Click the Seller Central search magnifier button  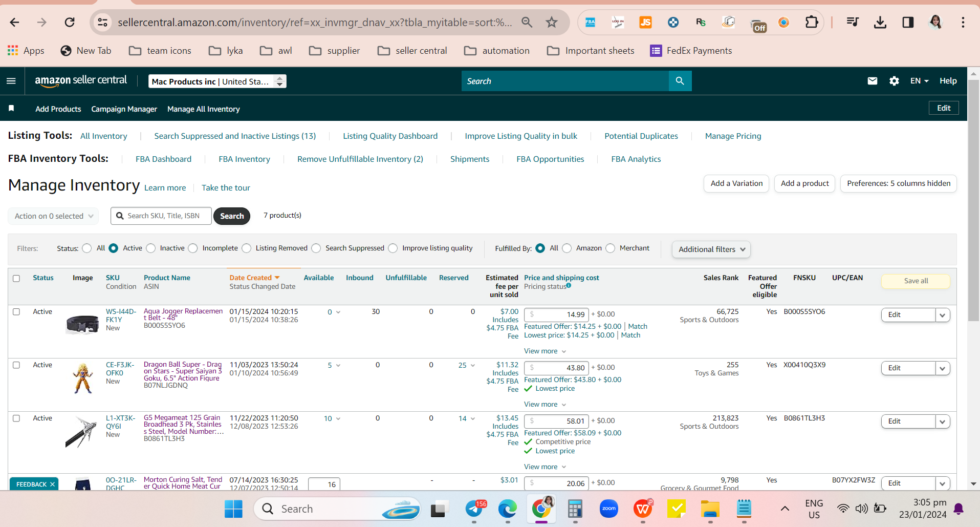pyautogui.click(x=680, y=81)
